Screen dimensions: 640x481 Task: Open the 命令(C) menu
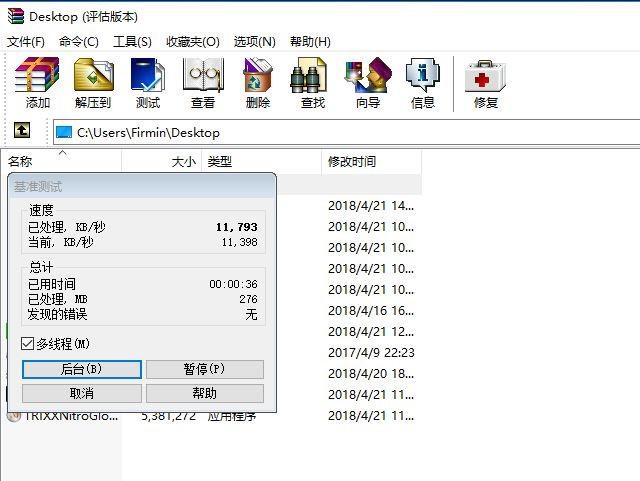tap(79, 41)
